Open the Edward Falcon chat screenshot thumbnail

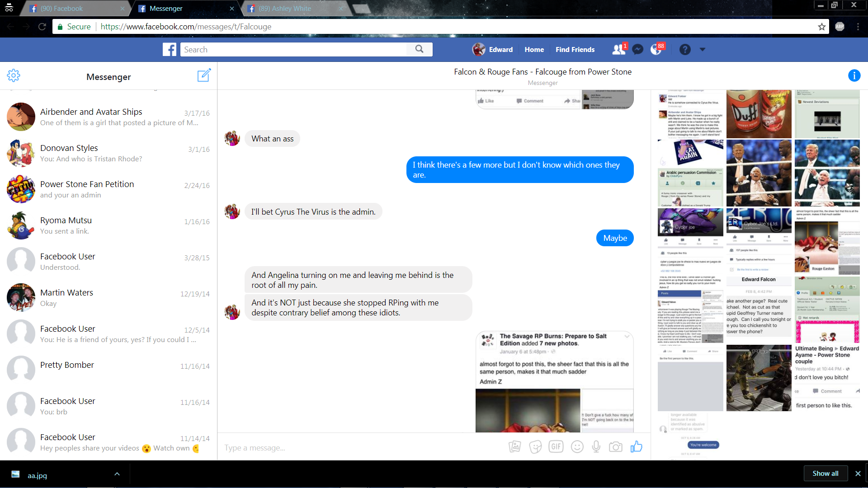(x=759, y=309)
